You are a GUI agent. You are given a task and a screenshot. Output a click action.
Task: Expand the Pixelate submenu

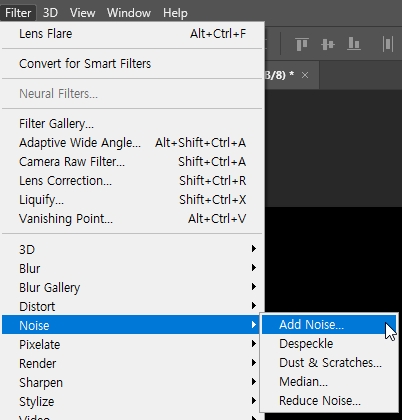point(132,344)
